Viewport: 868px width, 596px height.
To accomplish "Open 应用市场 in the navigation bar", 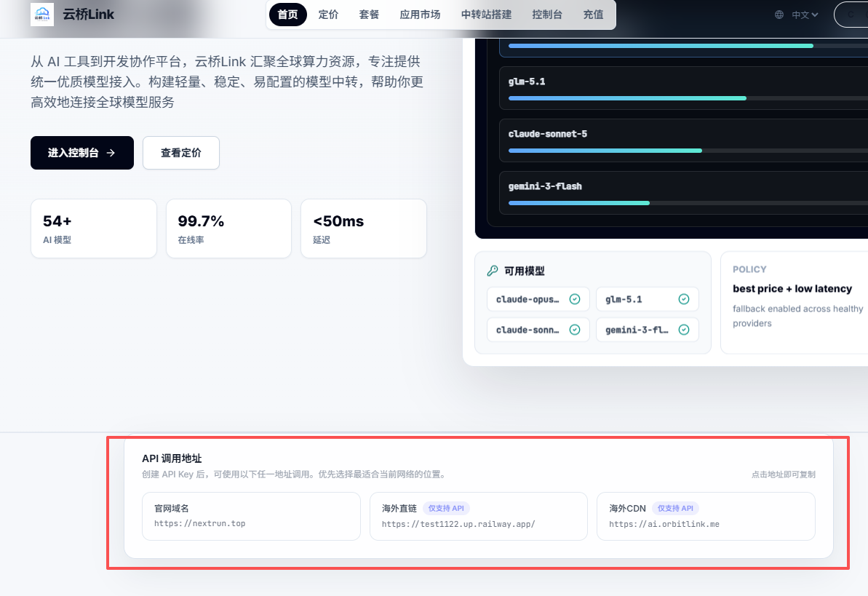I will click(420, 15).
